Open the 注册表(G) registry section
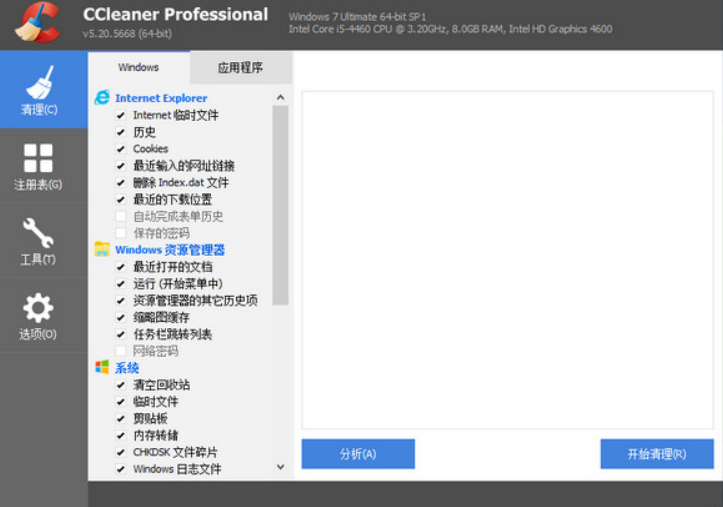This screenshot has width=723, height=507. coord(43,165)
